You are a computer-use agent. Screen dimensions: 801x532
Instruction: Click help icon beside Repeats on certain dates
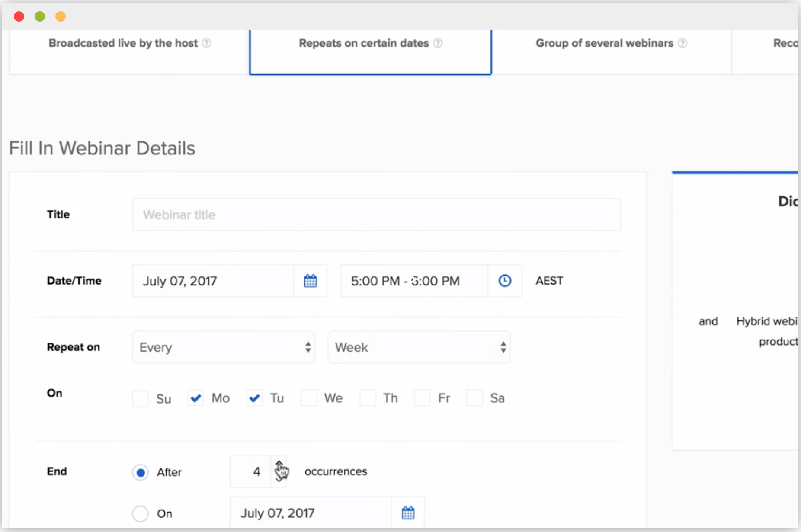[x=438, y=43]
